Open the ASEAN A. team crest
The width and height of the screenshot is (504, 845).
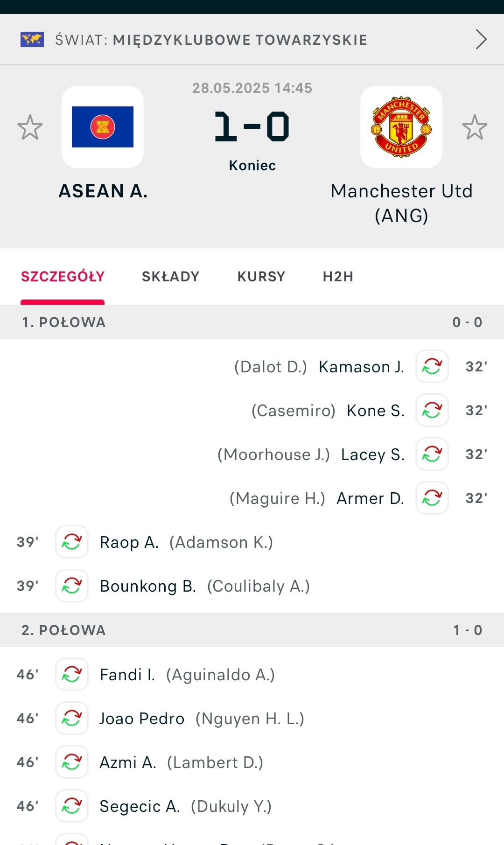[103, 127]
